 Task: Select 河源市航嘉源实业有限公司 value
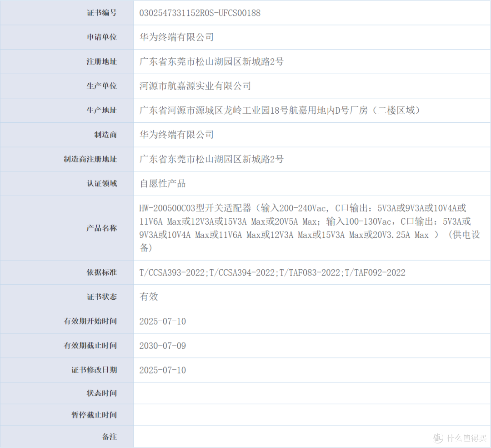pos(195,86)
